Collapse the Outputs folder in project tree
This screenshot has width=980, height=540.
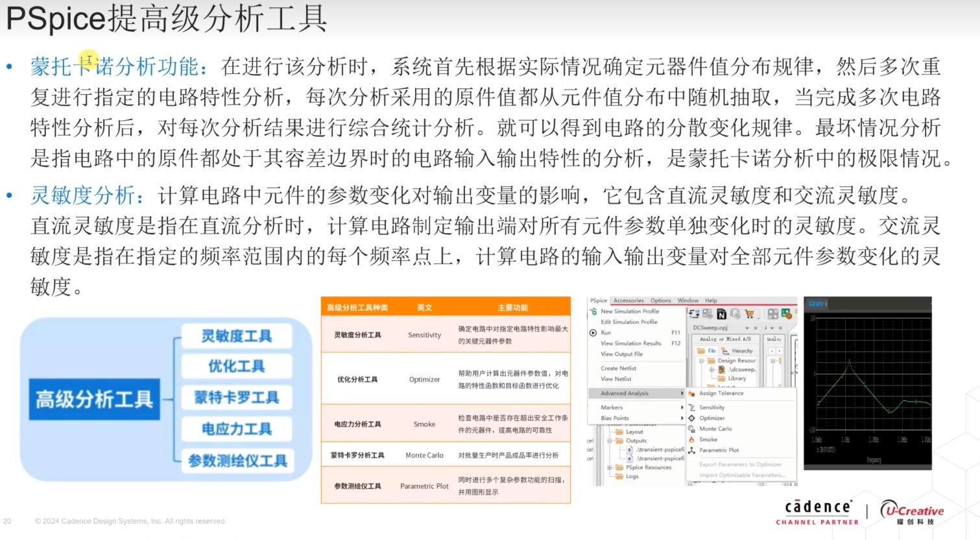[x=610, y=441]
